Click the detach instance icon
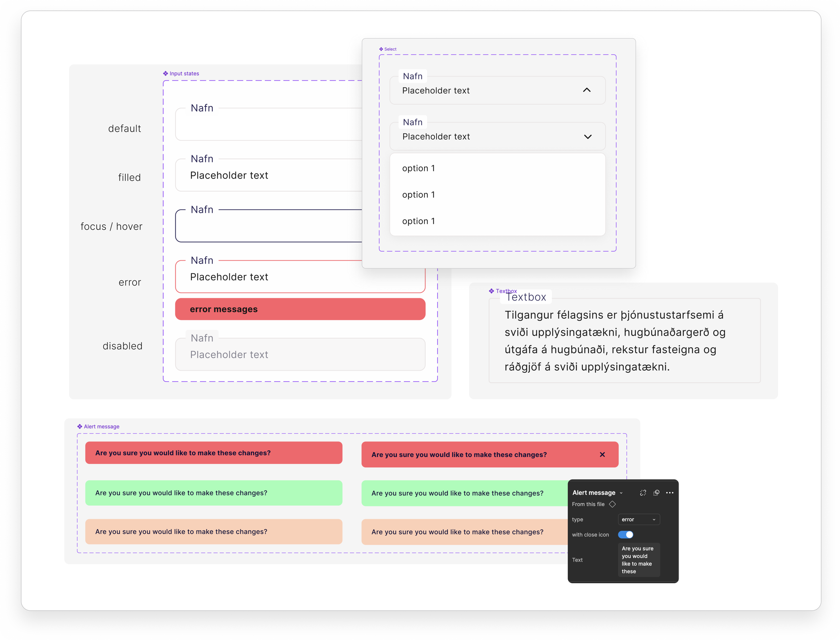Screen dimensions: 840x640 642,493
